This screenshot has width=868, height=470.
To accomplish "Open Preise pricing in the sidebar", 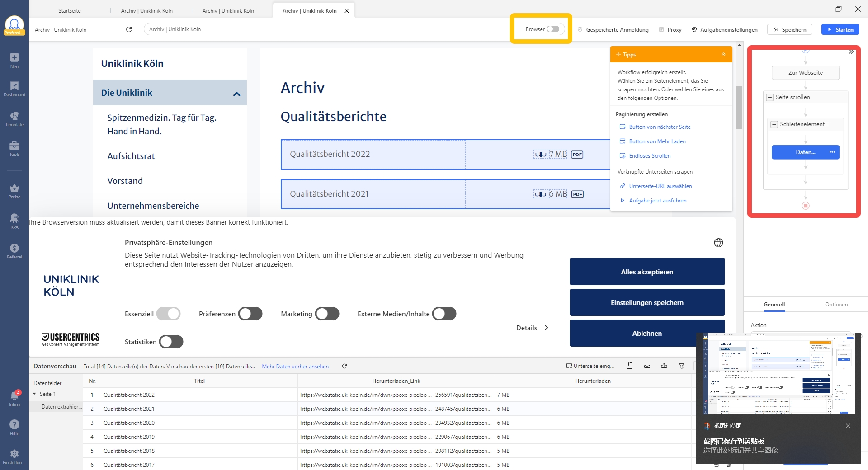I will 14,191.
